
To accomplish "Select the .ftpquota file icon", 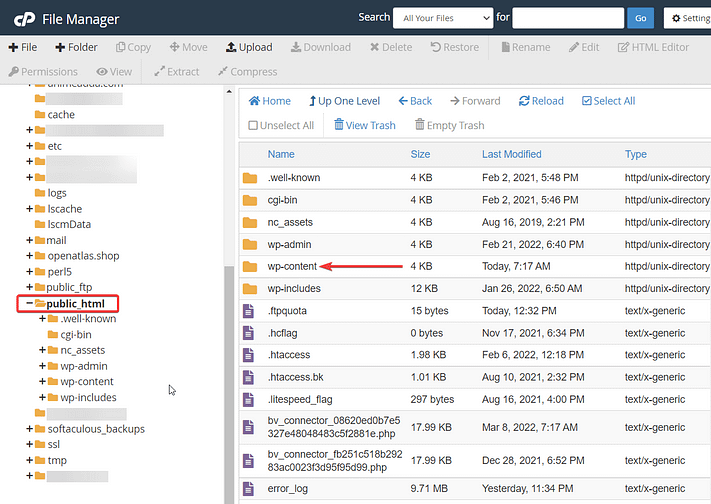I will [x=248, y=311].
